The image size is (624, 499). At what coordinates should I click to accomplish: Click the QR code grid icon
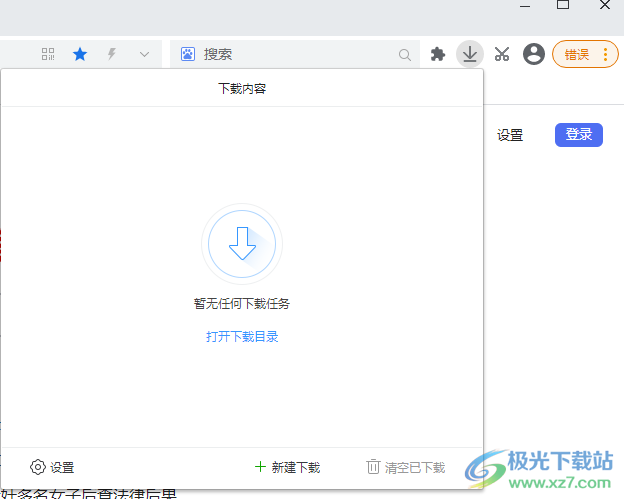coord(48,54)
